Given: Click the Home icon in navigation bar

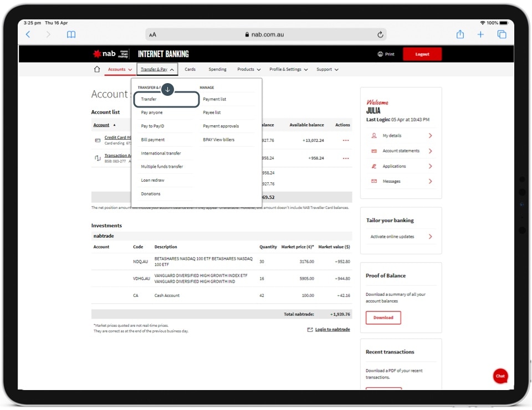Looking at the screenshot, I should (97, 69).
